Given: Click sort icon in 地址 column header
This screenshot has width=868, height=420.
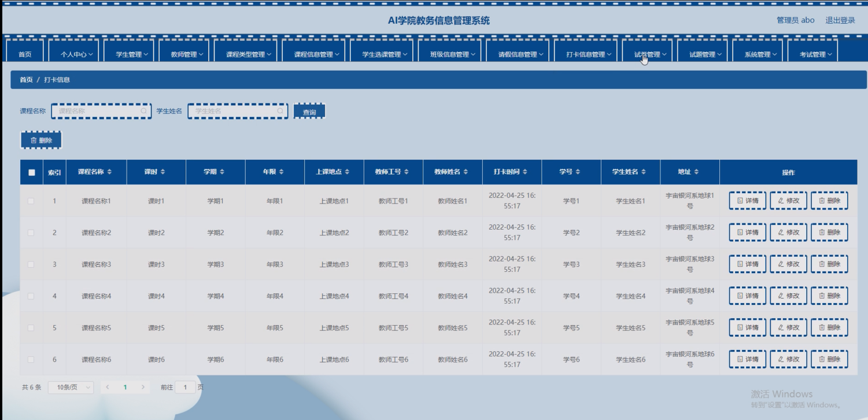Looking at the screenshot, I should point(696,172).
